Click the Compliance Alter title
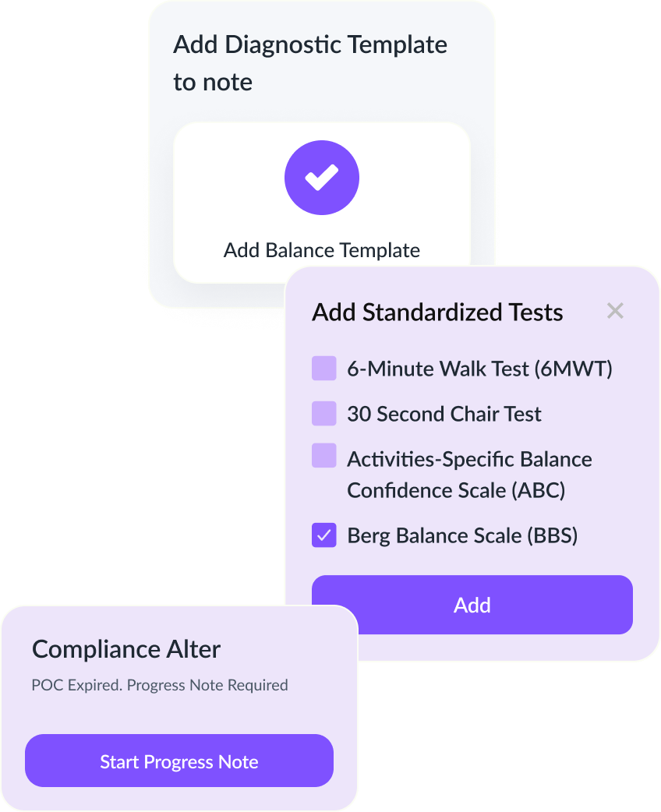The image size is (661, 812). 126,649
